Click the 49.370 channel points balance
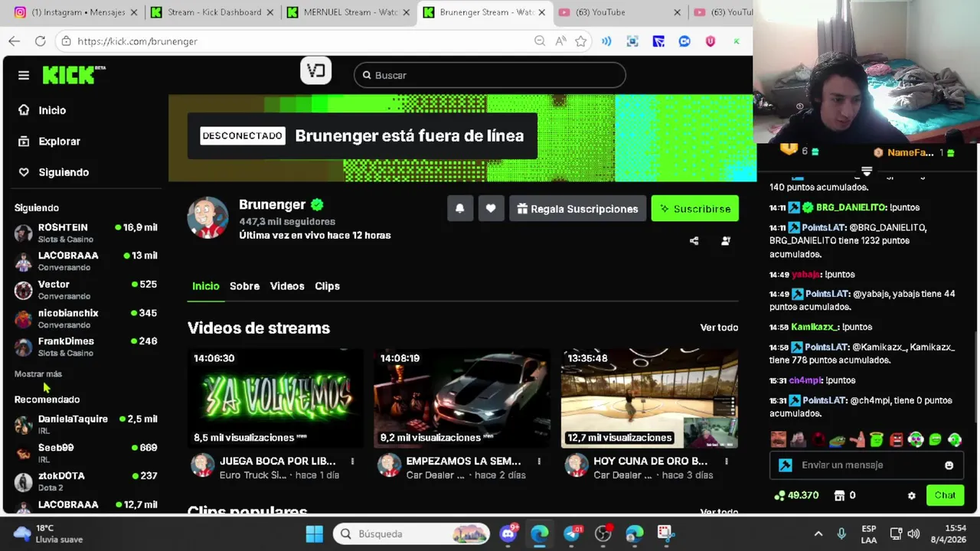 (x=796, y=496)
